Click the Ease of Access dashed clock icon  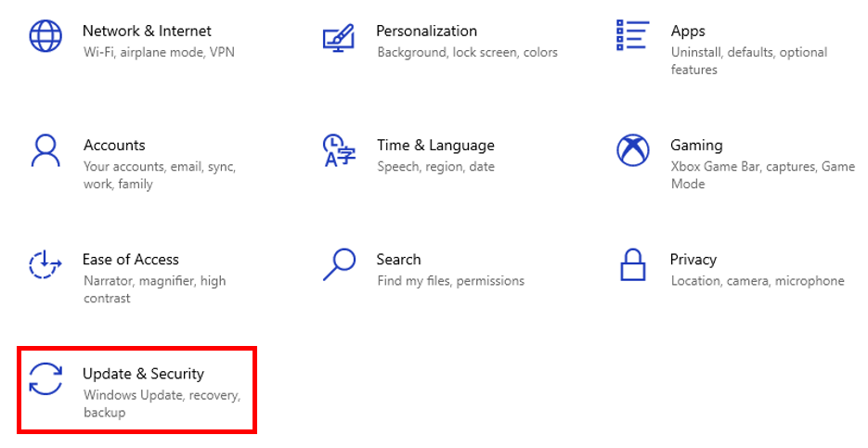(x=45, y=264)
